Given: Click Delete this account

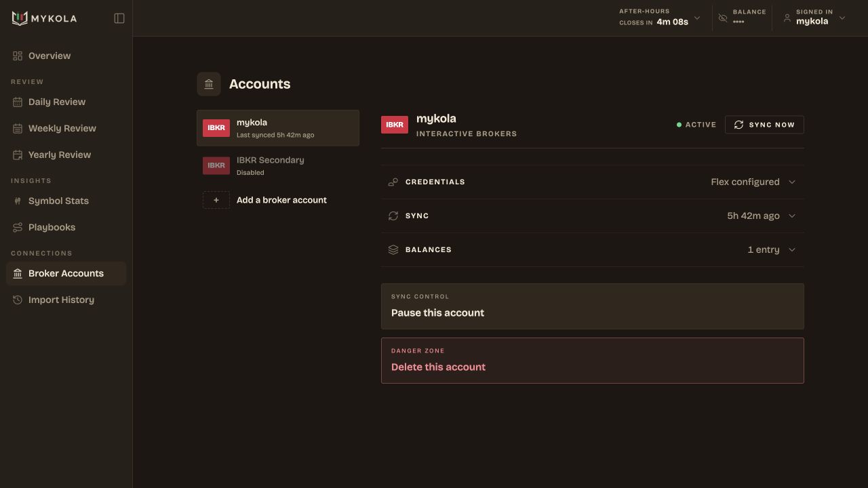Looking at the screenshot, I should [593, 361].
